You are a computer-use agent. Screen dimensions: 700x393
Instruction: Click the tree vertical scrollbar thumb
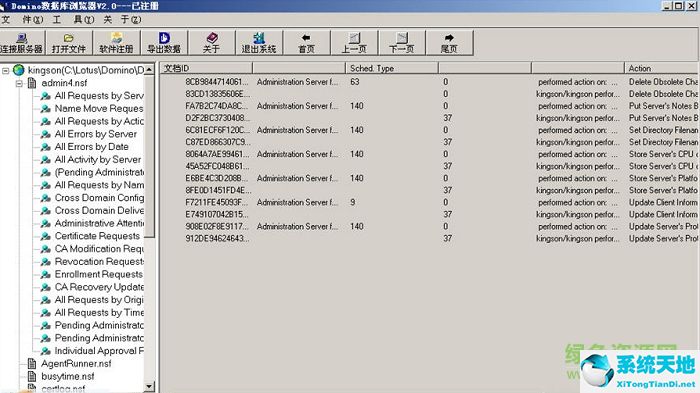point(150,156)
